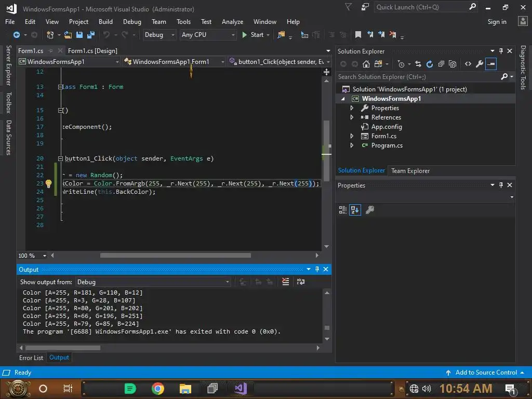Image resolution: width=532 pixels, height=399 pixels.
Task: Open the WindowsFormsApp1 project scope dropdown
Action: coord(69,61)
